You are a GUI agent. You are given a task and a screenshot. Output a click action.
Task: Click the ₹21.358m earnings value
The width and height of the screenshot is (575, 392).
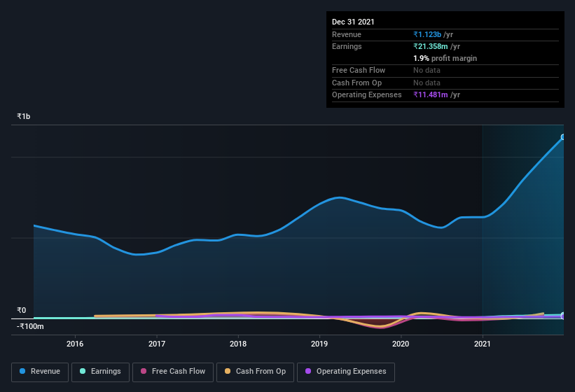[x=431, y=46]
